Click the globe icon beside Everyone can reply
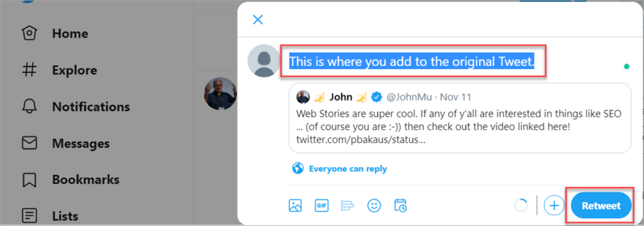The height and width of the screenshot is (226, 644). pyautogui.click(x=297, y=168)
